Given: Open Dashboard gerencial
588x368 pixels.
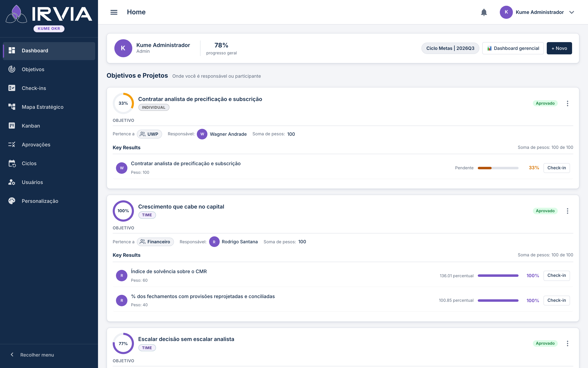Looking at the screenshot, I should (x=513, y=48).
